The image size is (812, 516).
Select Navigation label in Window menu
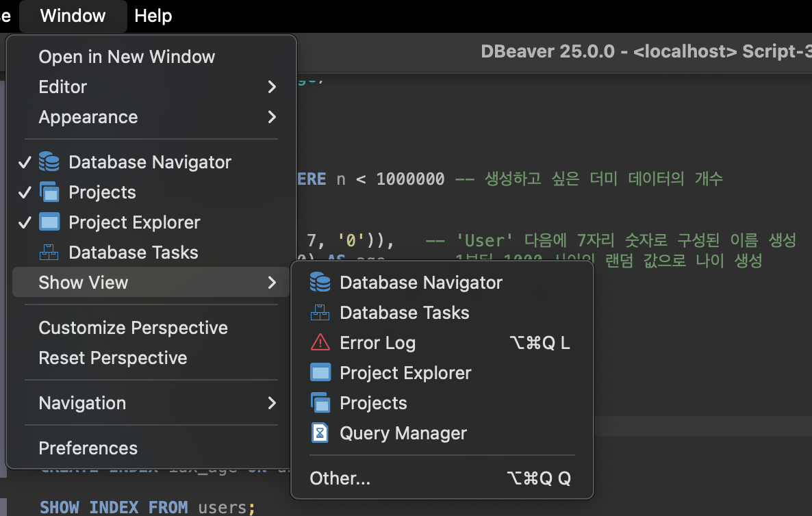[x=82, y=402]
